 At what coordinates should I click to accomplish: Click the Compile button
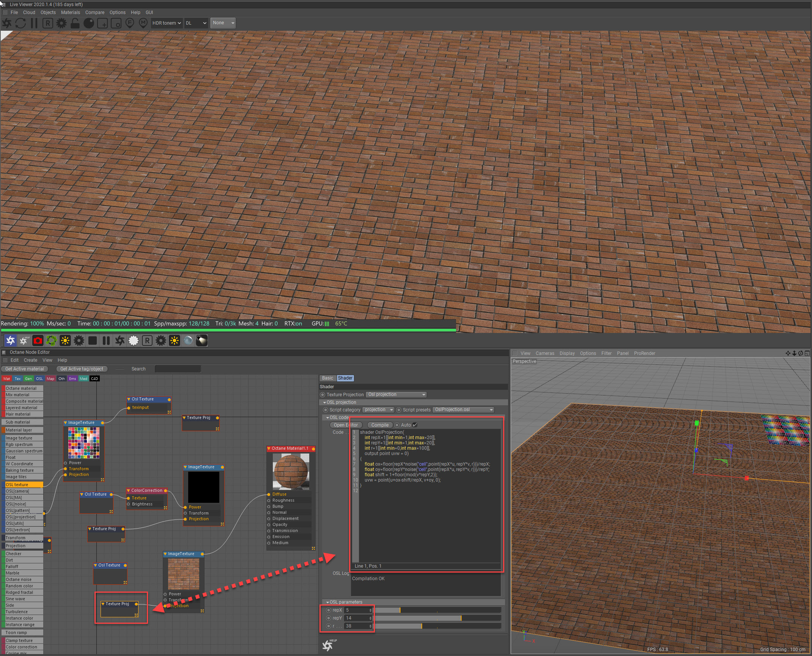coord(380,425)
